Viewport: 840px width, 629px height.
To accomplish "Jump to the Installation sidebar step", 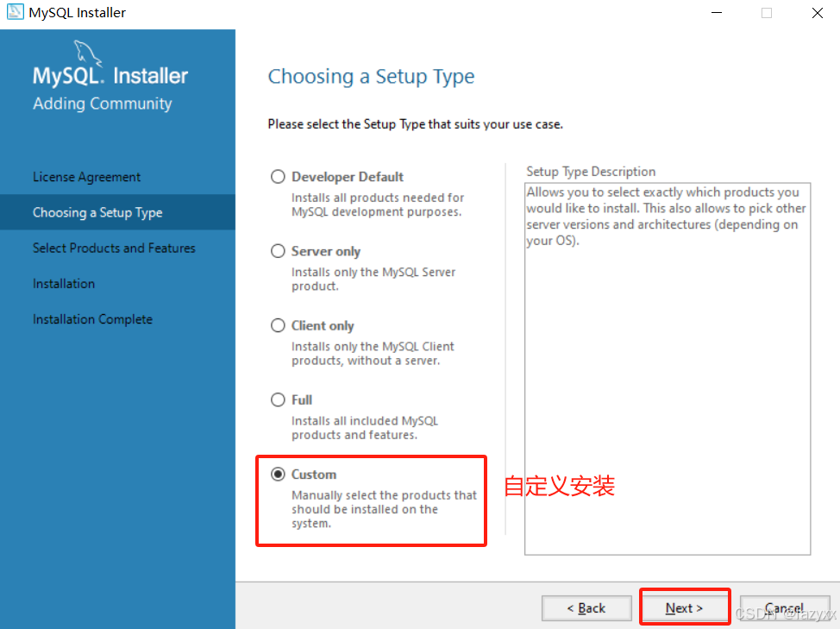I will tap(64, 283).
